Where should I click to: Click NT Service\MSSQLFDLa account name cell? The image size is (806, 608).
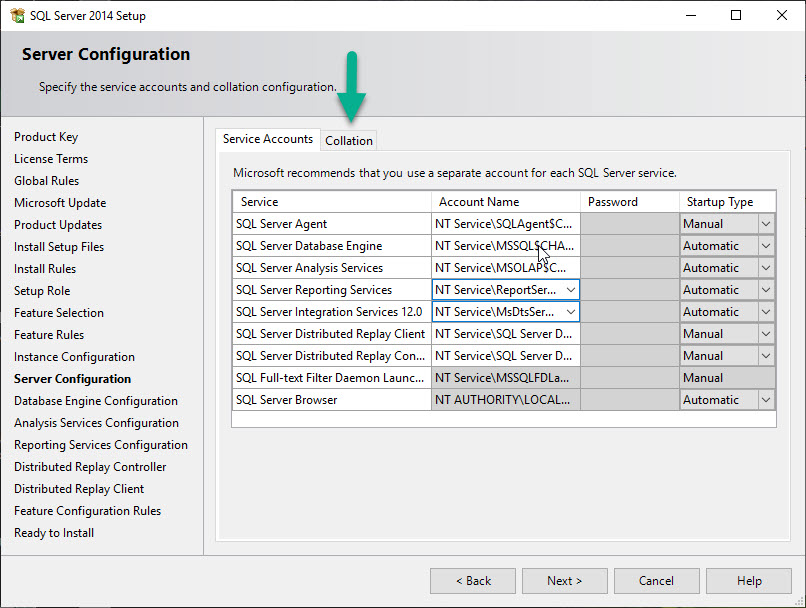506,378
